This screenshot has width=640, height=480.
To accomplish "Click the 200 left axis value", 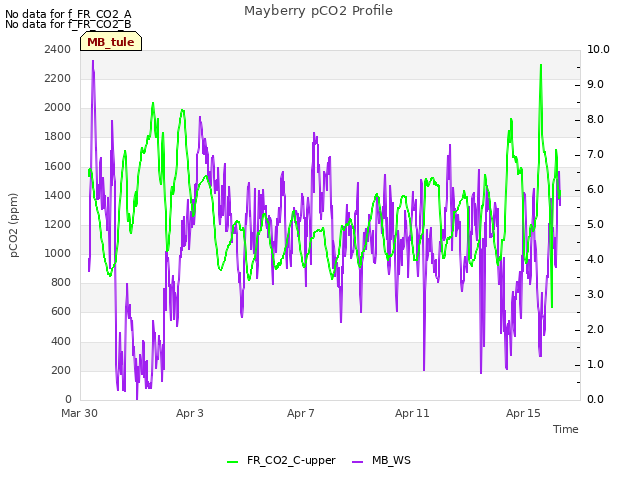I will pyautogui.click(x=61, y=371).
